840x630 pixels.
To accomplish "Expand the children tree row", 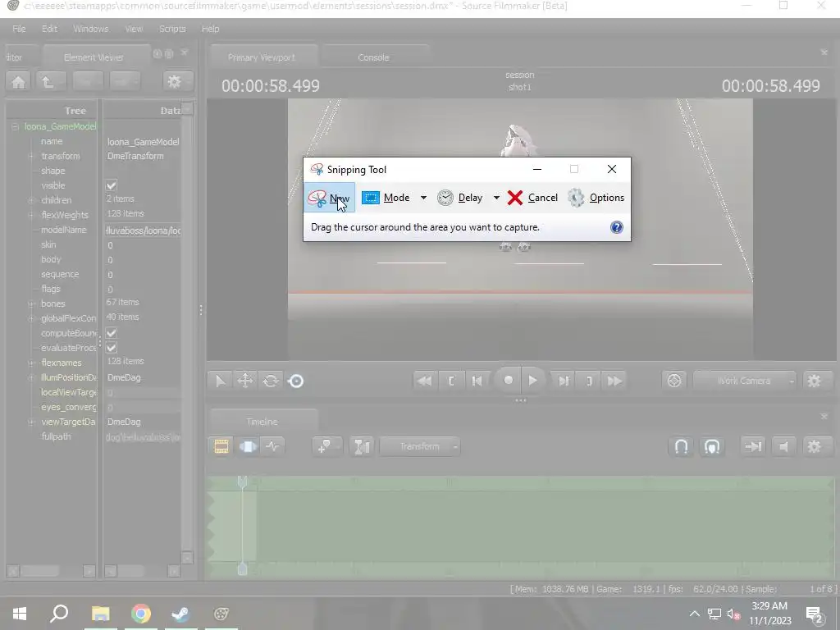I will coord(31,200).
